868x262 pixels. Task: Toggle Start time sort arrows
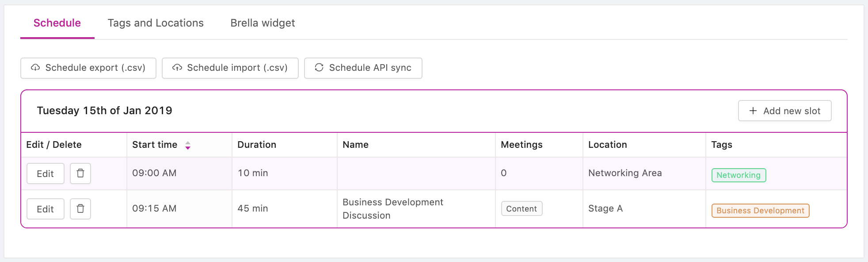(x=188, y=145)
